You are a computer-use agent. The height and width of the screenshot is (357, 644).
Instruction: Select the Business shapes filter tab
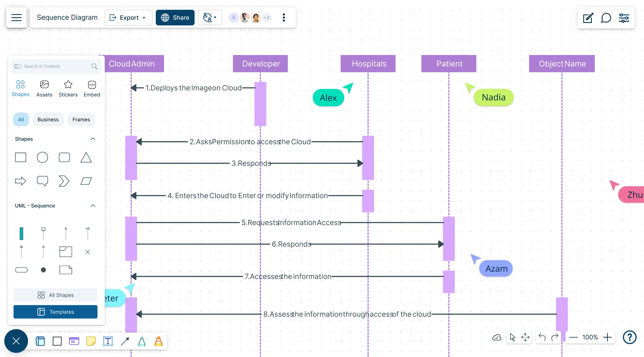pos(48,119)
